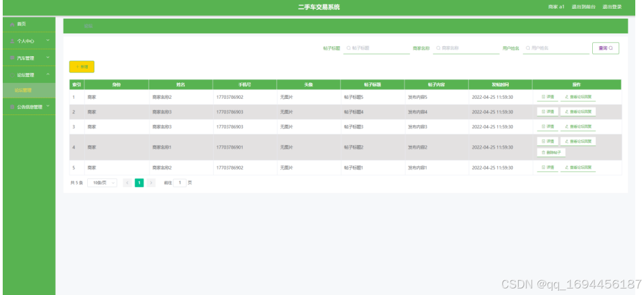The width and height of the screenshot is (644, 295).
Task: Click the 论坛 breadcrumb label
Action: (x=88, y=26)
